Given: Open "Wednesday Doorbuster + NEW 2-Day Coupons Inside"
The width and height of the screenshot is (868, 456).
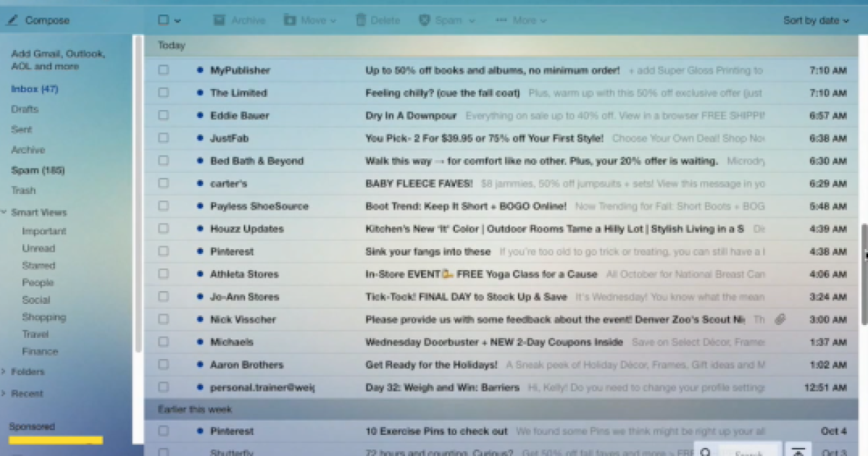Looking at the screenshot, I should (x=494, y=342).
